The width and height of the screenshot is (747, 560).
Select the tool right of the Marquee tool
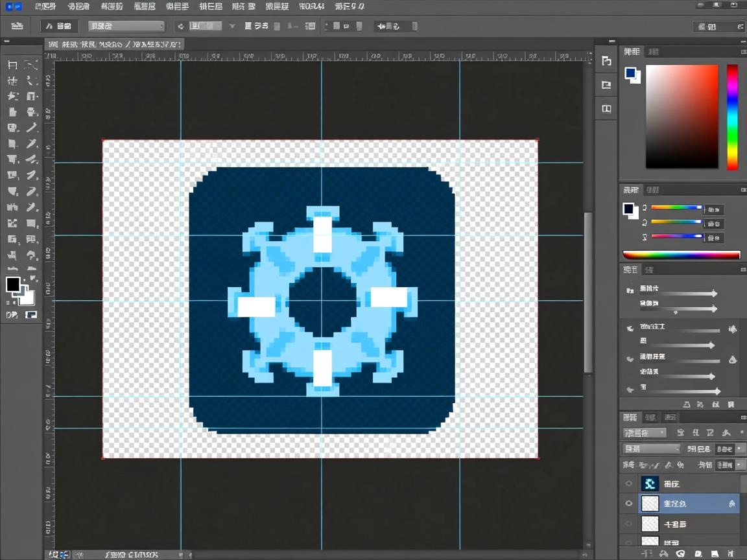[30, 65]
